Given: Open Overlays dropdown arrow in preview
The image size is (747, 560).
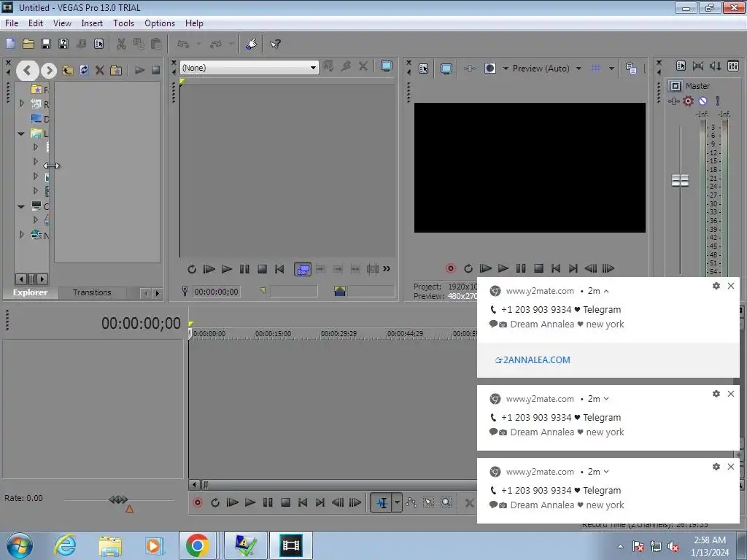Looking at the screenshot, I should tap(611, 69).
